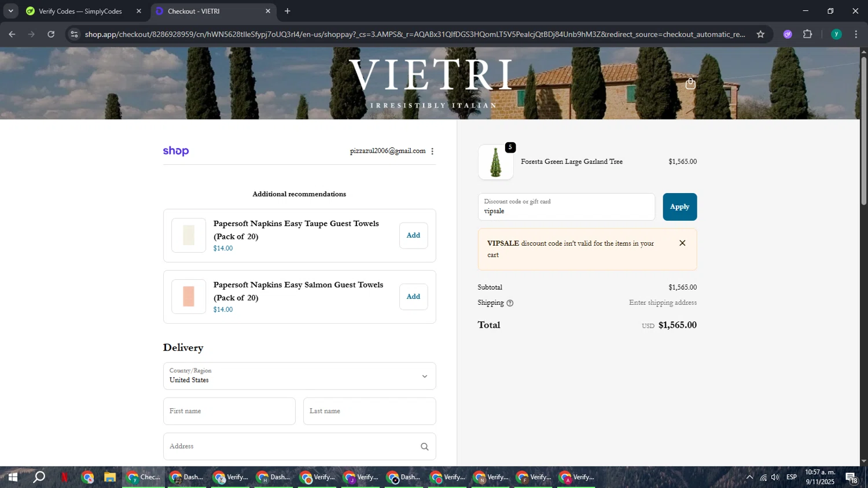Click the Address input field
Image resolution: width=868 pixels, height=488 pixels.
click(x=299, y=446)
